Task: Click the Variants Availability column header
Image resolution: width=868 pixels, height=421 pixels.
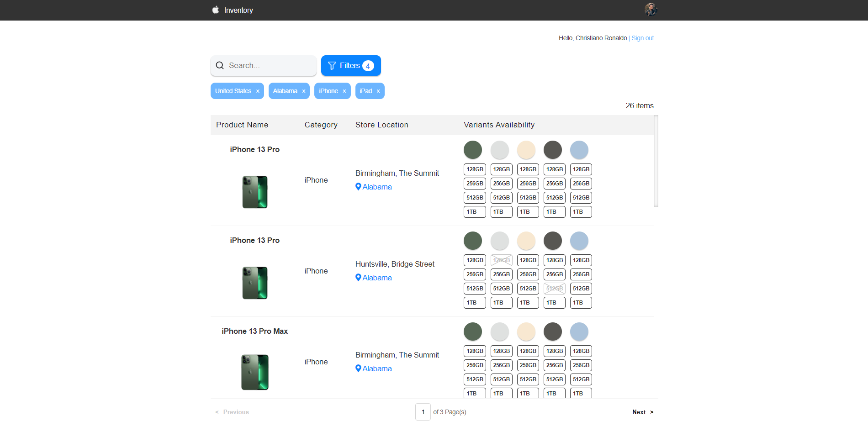Action: [x=499, y=125]
